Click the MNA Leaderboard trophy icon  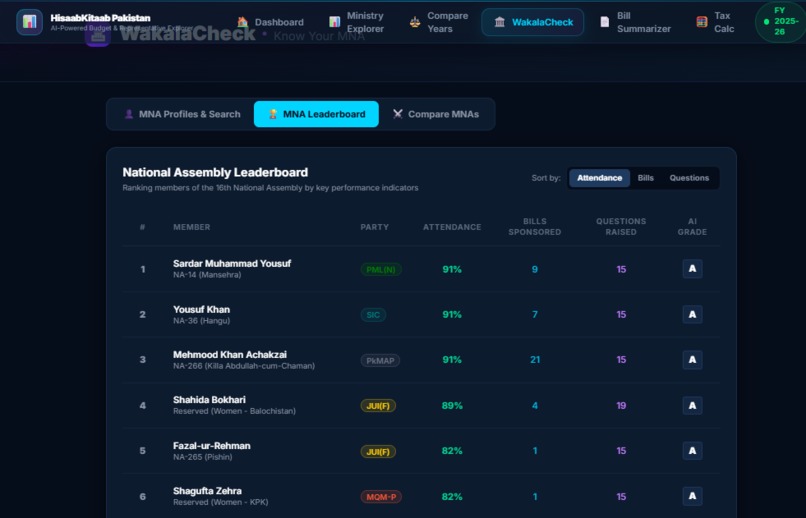point(273,114)
